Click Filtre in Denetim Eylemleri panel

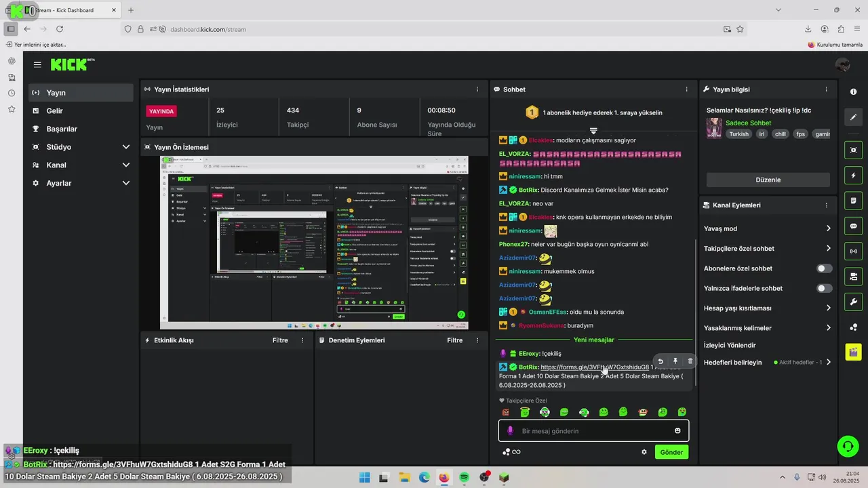[x=455, y=340]
